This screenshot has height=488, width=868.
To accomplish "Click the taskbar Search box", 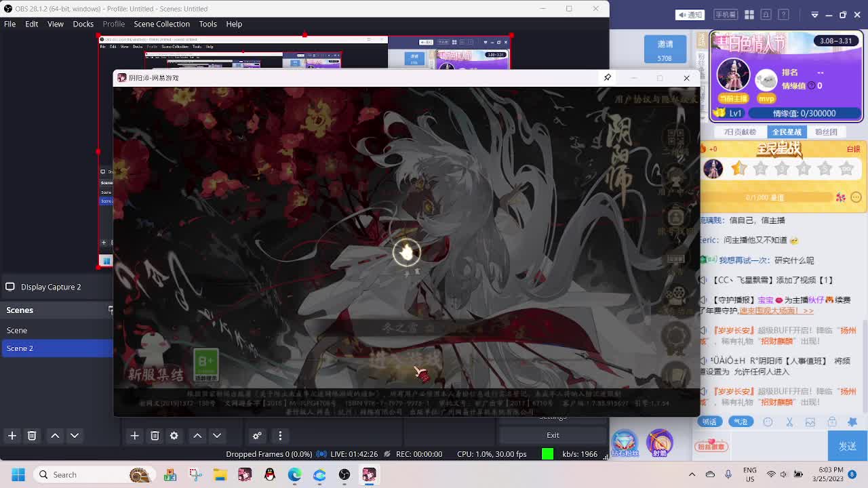I will pos(93,474).
